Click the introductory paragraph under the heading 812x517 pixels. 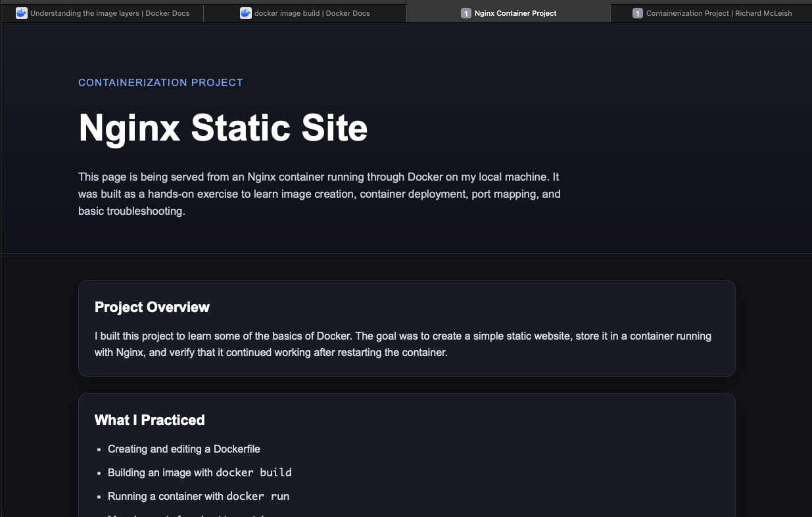click(x=319, y=194)
